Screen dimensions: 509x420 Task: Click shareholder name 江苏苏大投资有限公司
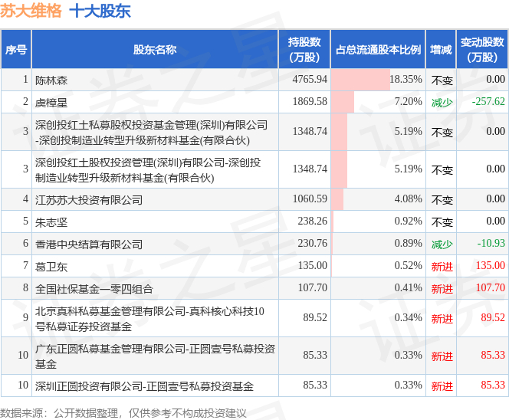[x=89, y=200]
